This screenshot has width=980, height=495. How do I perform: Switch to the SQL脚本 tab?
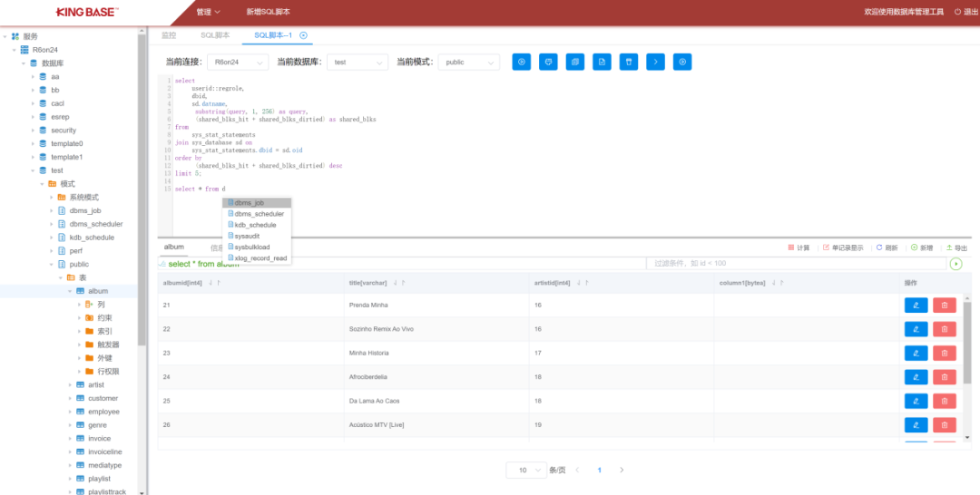tap(215, 35)
